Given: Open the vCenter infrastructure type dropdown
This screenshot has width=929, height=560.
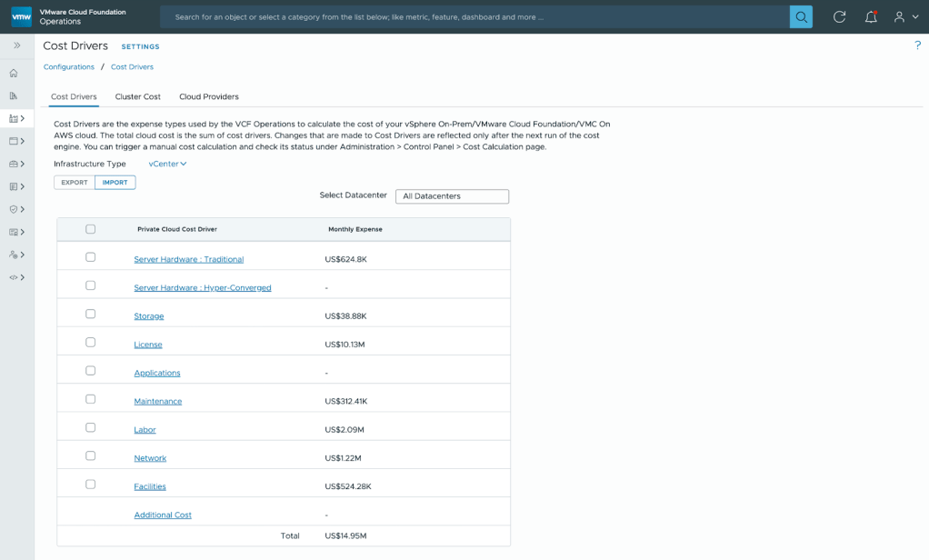Looking at the screenshot, I should 167,164.
